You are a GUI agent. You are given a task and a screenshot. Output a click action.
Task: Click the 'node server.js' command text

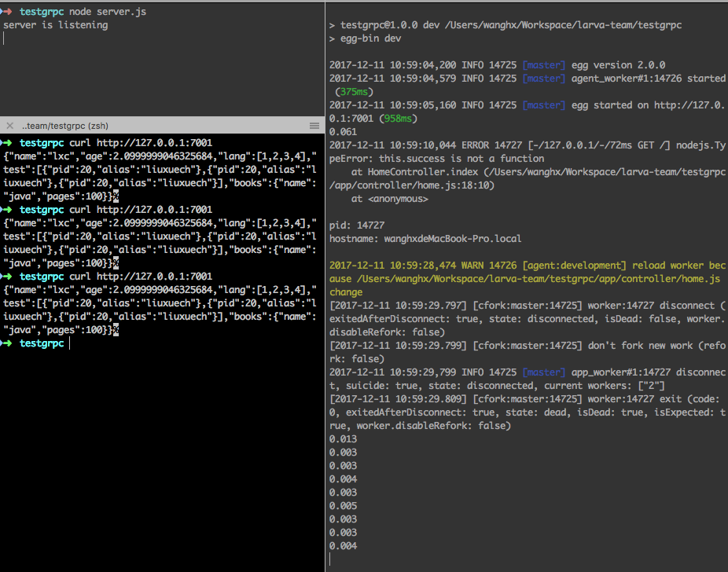[108, 12]
